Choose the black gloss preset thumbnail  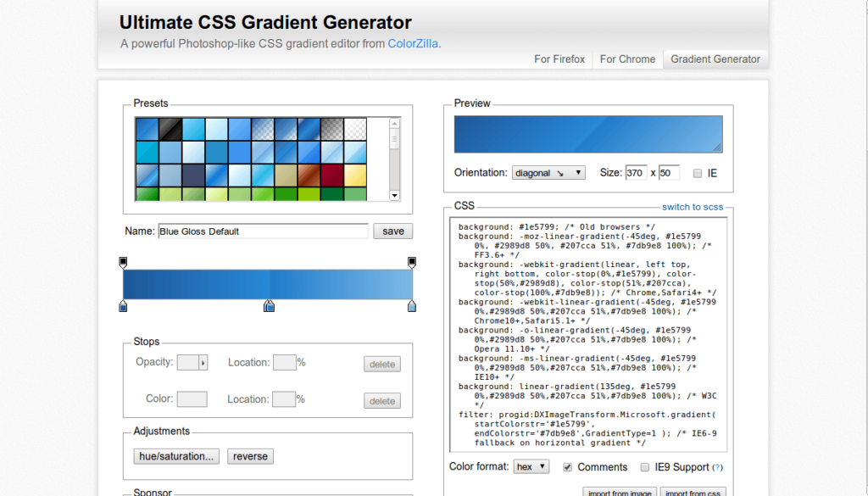click(170, 129)
